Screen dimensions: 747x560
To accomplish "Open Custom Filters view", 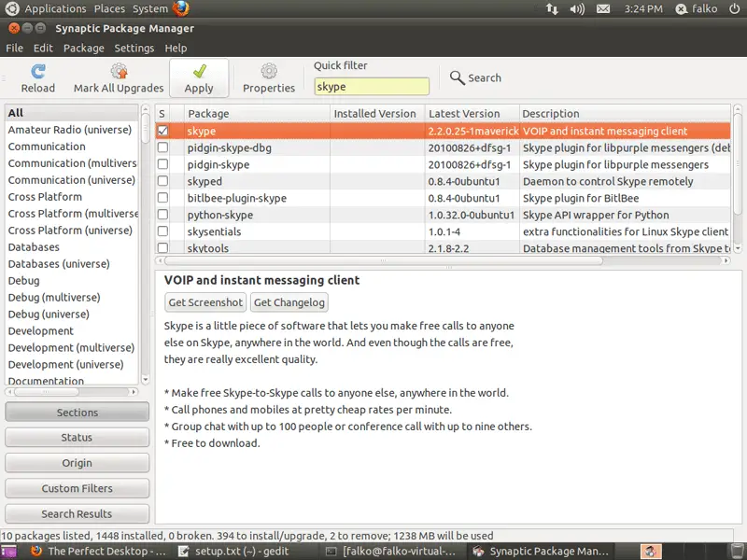I will (78, 488).
